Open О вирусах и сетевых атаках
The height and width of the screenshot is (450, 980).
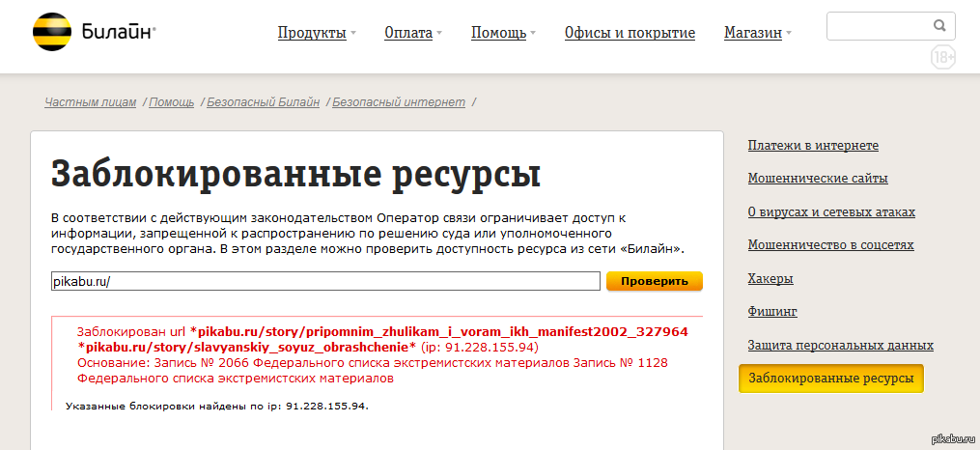tap(831, 211)
